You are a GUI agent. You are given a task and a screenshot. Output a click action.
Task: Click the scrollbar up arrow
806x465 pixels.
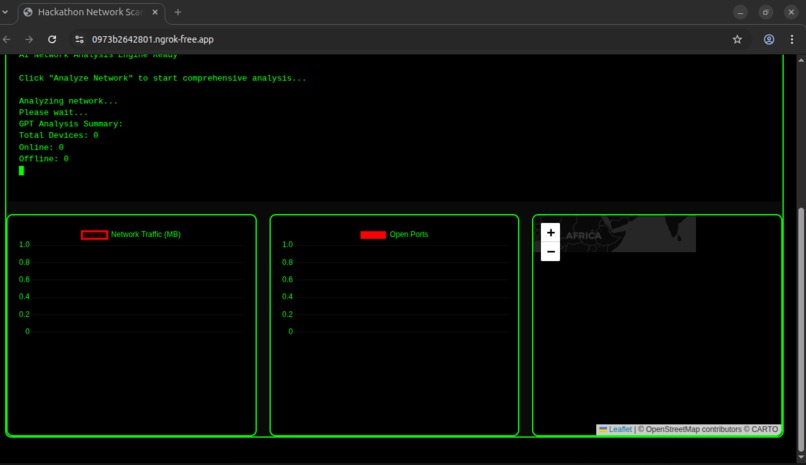tap(801, 60)
